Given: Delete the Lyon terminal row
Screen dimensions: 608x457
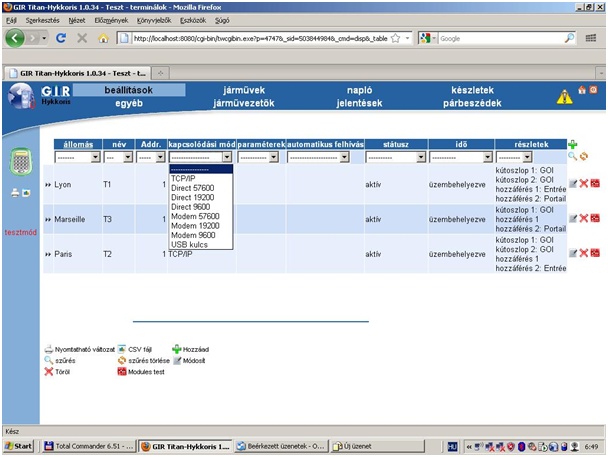Looking at the screenshot, I should point(584,184).
